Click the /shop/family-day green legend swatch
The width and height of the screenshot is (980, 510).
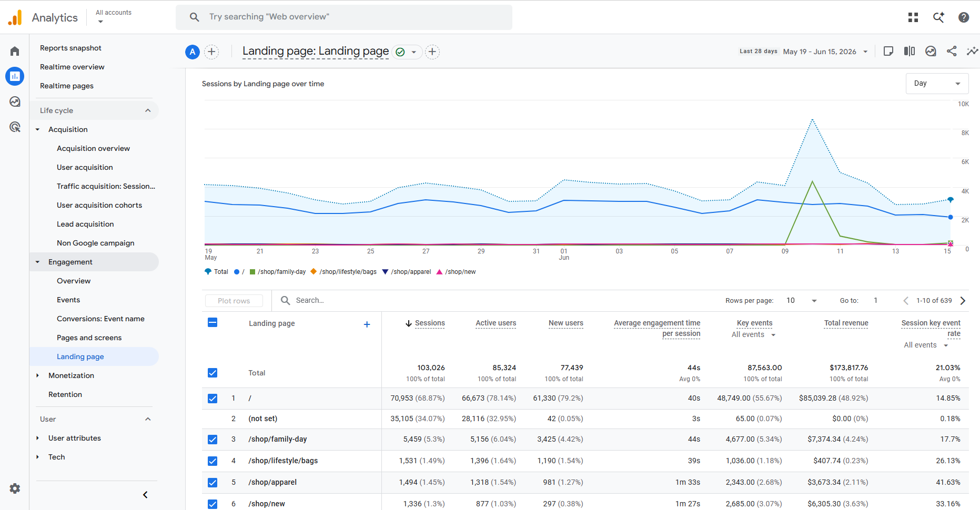tap(252, 272)
